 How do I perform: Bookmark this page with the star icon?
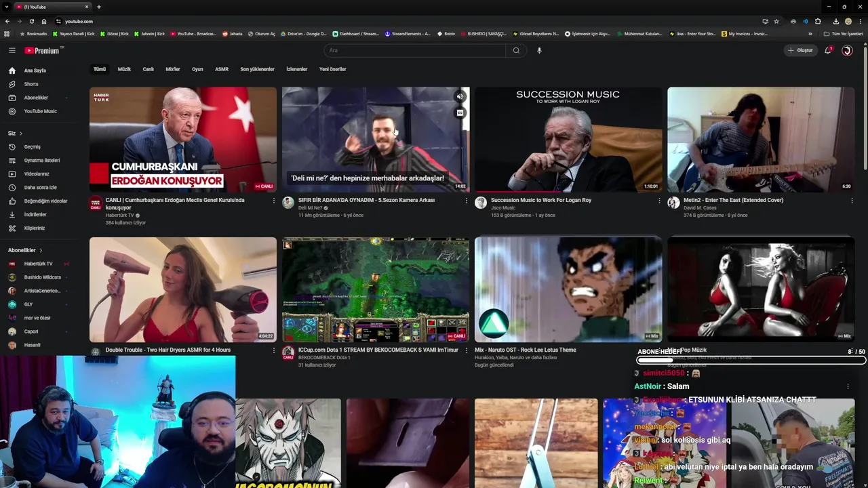click(x=776, y=21)
